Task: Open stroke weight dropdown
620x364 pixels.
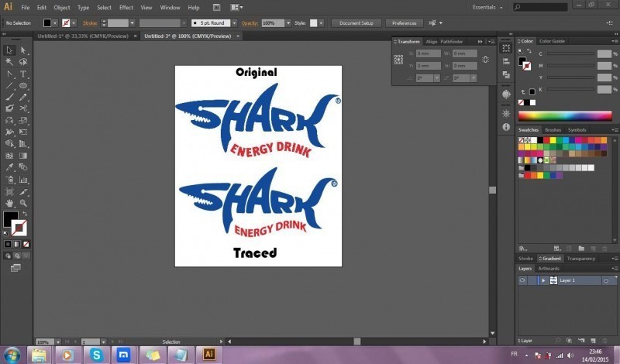Action: click(132, 23)
